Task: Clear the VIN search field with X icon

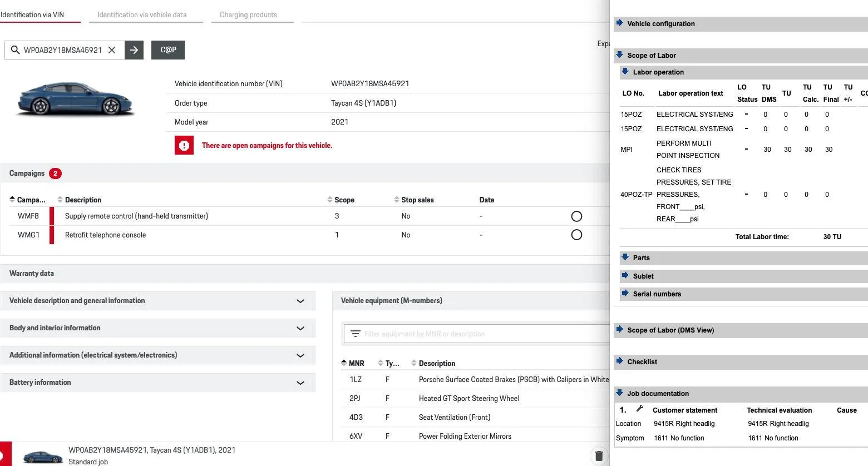Action: [x=112, y=50]
